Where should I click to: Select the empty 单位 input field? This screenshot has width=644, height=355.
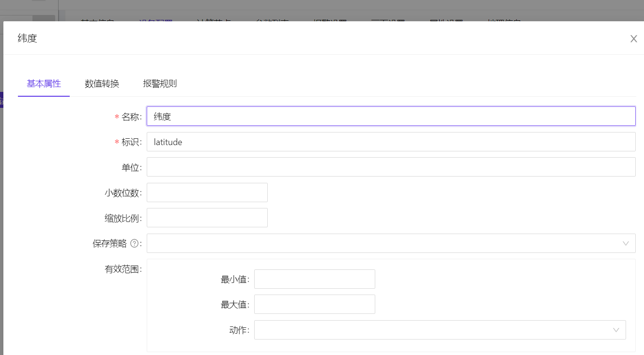pos(391,167)
